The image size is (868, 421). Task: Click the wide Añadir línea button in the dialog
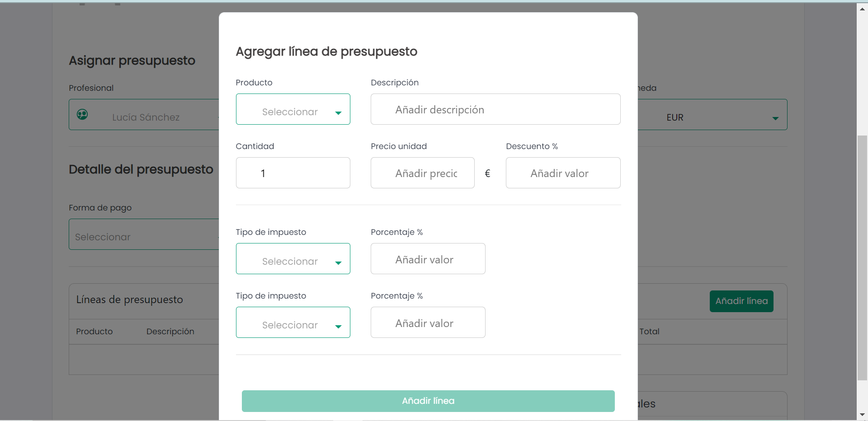428,401
